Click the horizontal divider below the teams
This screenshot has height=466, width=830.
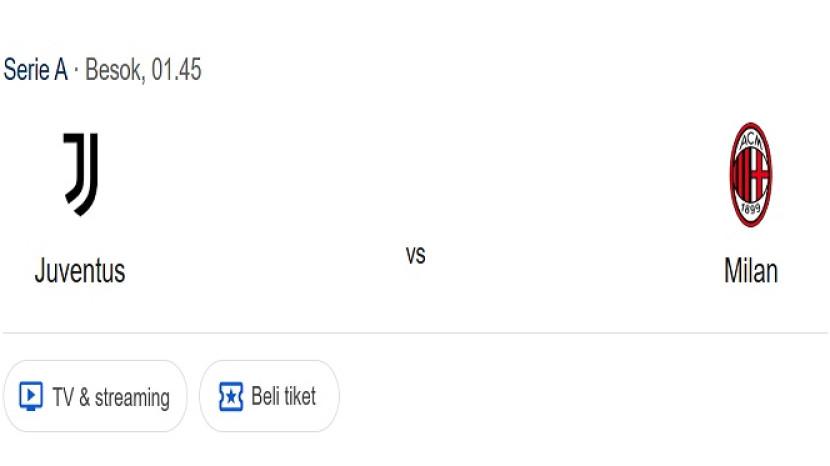pos(415,333)
